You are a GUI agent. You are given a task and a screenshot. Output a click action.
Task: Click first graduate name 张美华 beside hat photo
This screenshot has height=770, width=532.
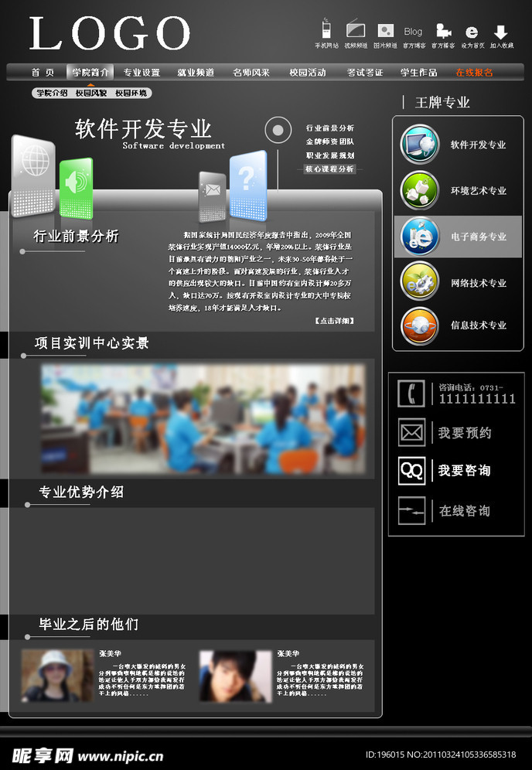click(110, 653)
